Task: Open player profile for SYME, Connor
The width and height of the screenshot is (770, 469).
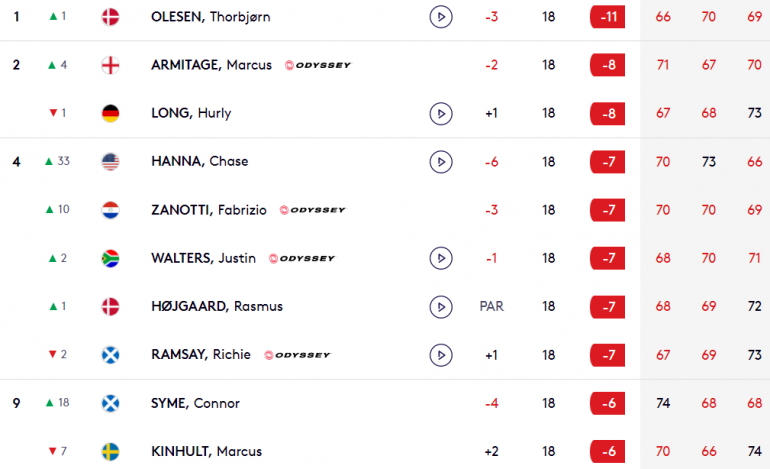Action: (x=195, y=403)
